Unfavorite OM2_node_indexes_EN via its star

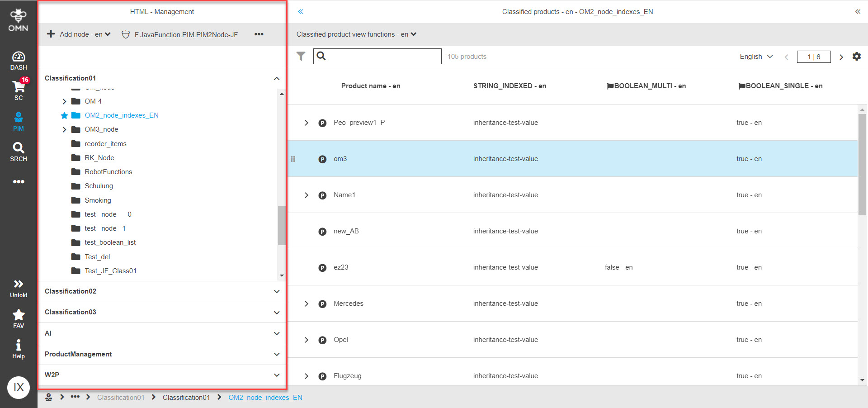pos(64,115)
